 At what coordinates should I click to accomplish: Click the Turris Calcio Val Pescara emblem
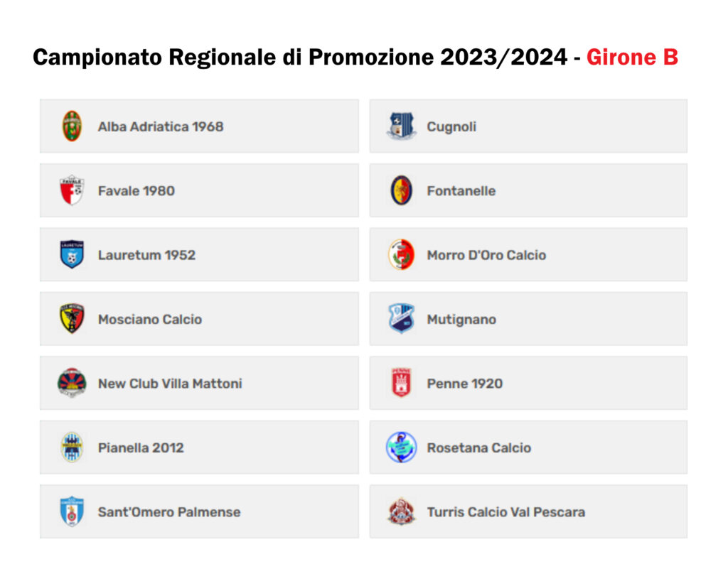pos(401,511)
